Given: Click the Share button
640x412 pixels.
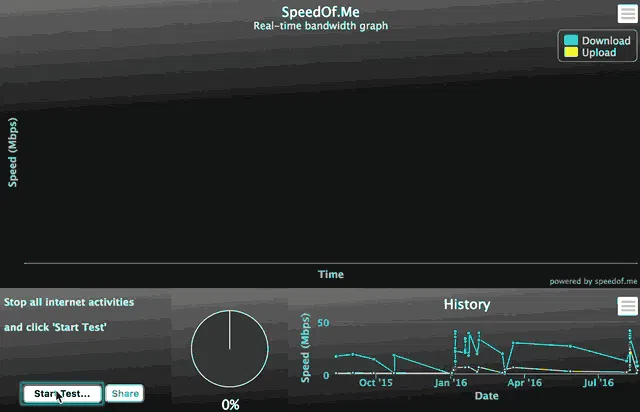Looking at the screenshot, I should click(x=125, y=394).
